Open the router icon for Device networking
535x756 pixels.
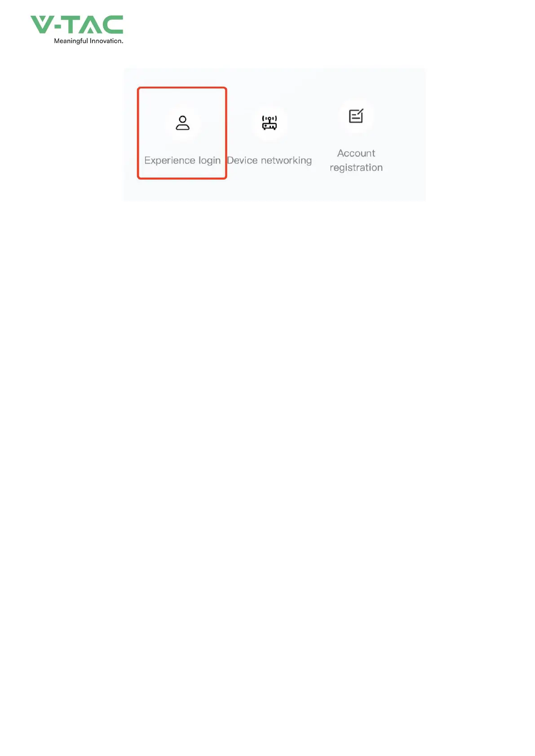(270, 123)
